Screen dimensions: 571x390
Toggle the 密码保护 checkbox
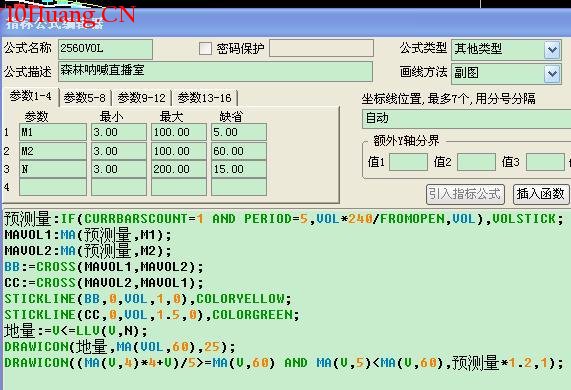click(x=205, y=48)
